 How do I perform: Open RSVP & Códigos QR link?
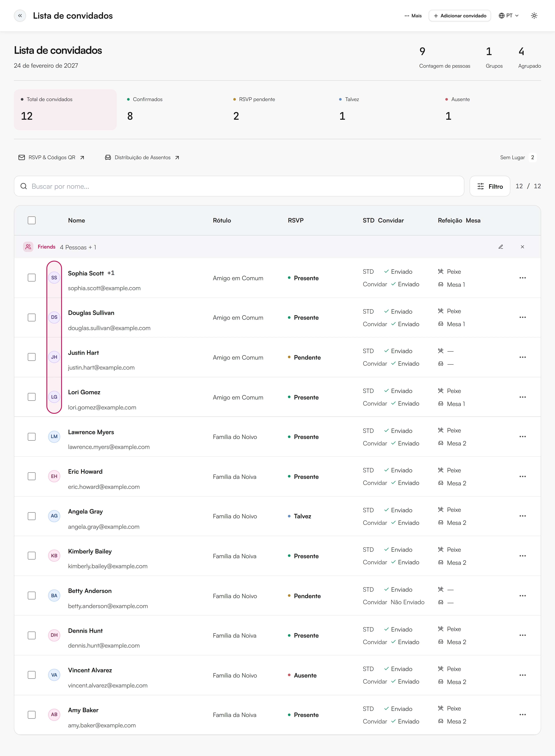[x=51, y=157]
